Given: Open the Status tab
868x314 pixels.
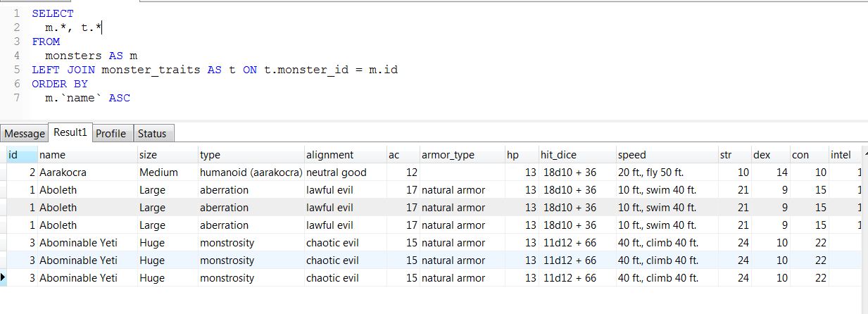Looking at the screenshot, I should click(x=152, y=134).
